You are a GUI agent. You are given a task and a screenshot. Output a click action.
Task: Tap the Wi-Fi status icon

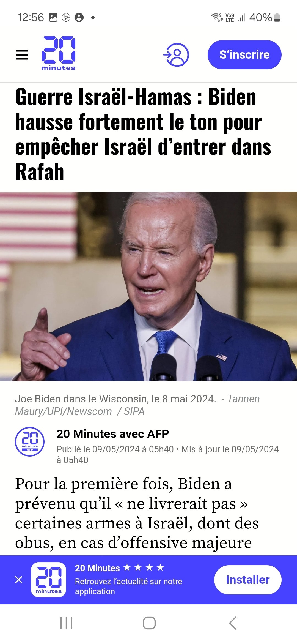click(217, 17)
